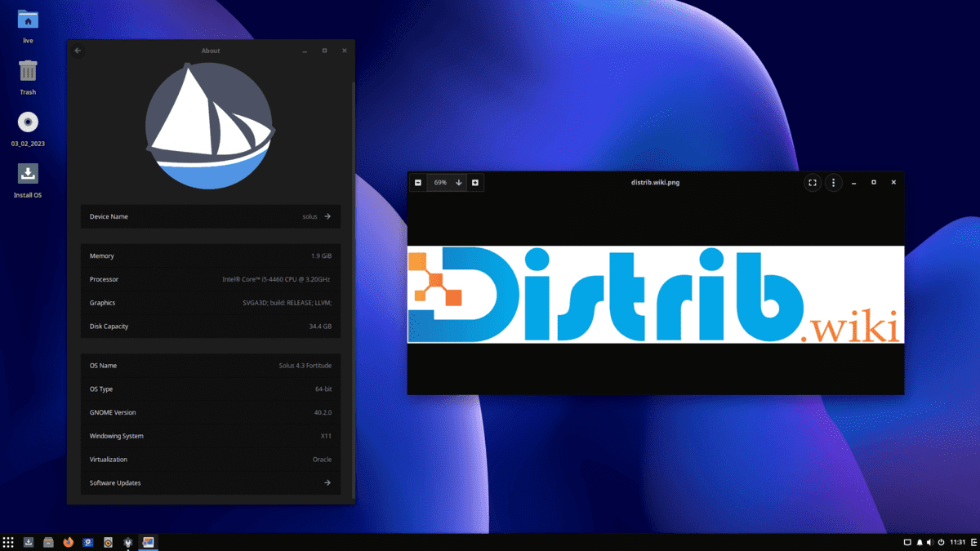Open the Software Updates row
Image resolution: width=980 pixels, height=551 pixels.
pyautogui.click(x=211, y=482)
